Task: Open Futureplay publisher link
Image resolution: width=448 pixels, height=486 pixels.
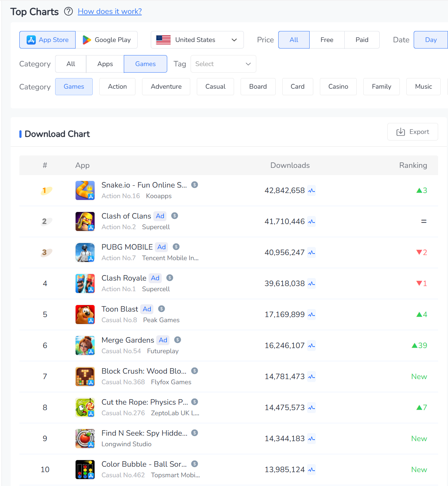Action: pyautogui.click(x=163, y=351)
